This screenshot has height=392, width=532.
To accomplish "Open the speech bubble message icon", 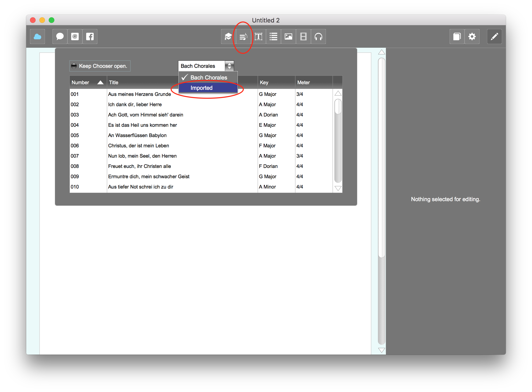I will (x=60, y=36).
